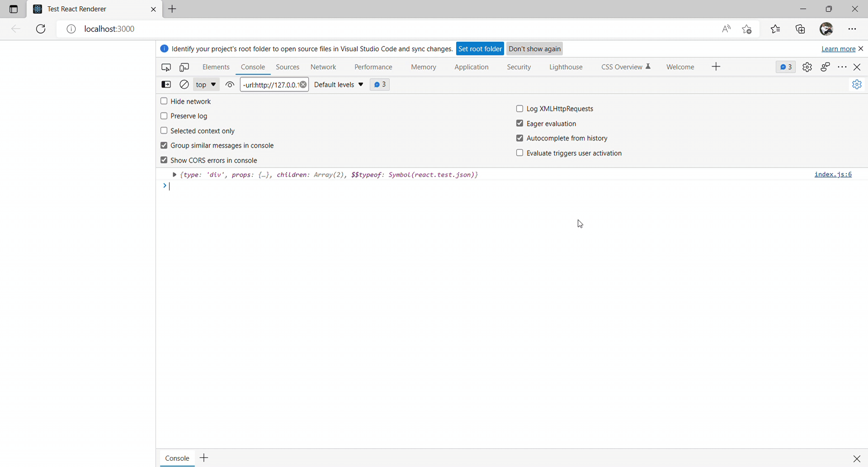Reload the localhost page
The image size is (868, 467).
pyautogui.click(x=41, y=29)
